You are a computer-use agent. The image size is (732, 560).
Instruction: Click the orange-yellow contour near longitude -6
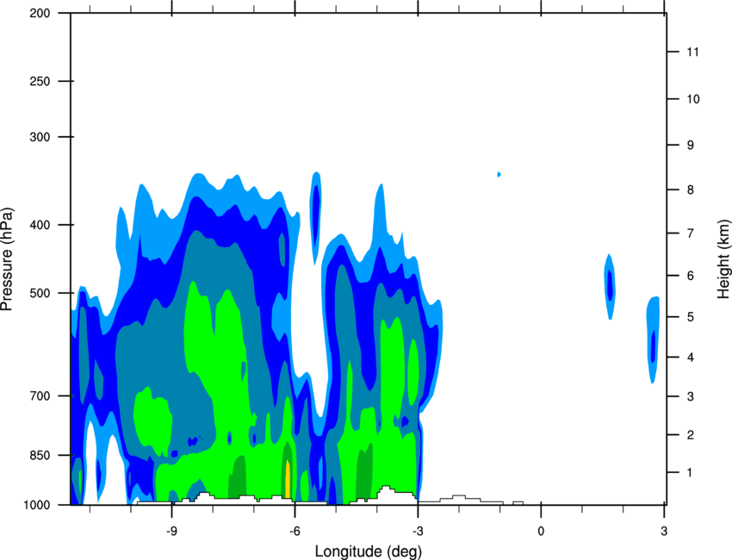coord(288,479)
